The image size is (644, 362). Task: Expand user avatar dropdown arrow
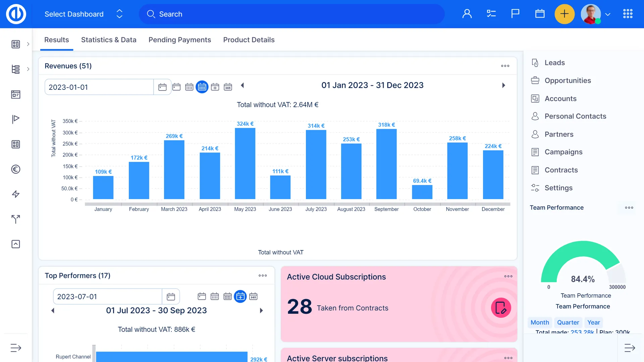point(608,14)
